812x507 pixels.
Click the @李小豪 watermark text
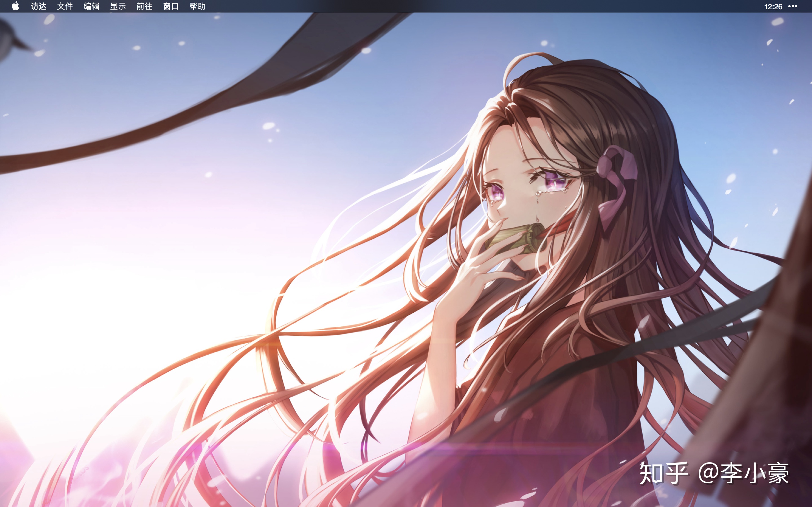[x=743, y=473]
